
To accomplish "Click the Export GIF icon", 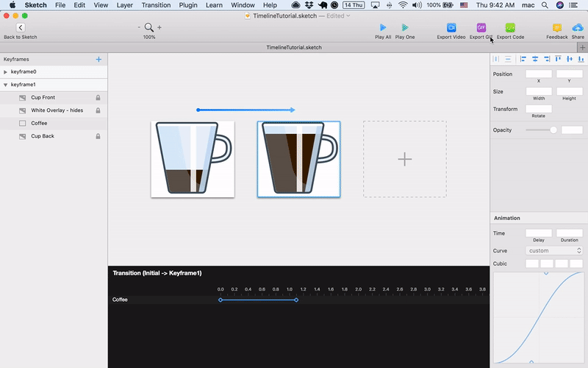I will 481,28.
